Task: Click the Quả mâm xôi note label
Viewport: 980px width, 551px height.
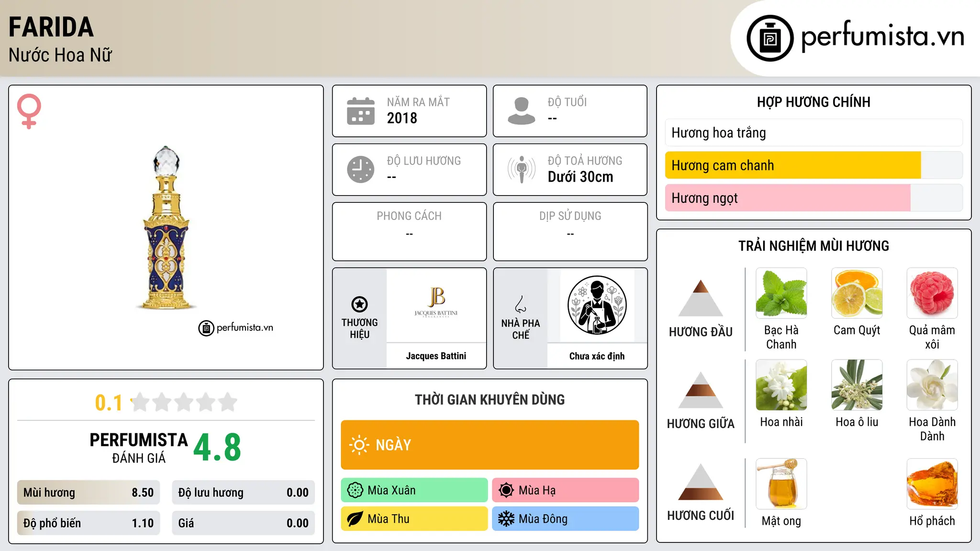Action: 932,337
